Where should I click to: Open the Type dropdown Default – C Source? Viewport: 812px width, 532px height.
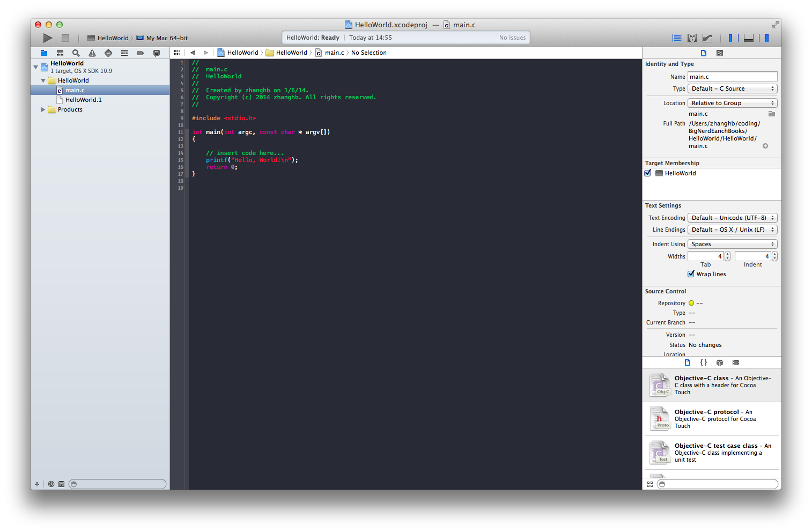tap(733, 88)
